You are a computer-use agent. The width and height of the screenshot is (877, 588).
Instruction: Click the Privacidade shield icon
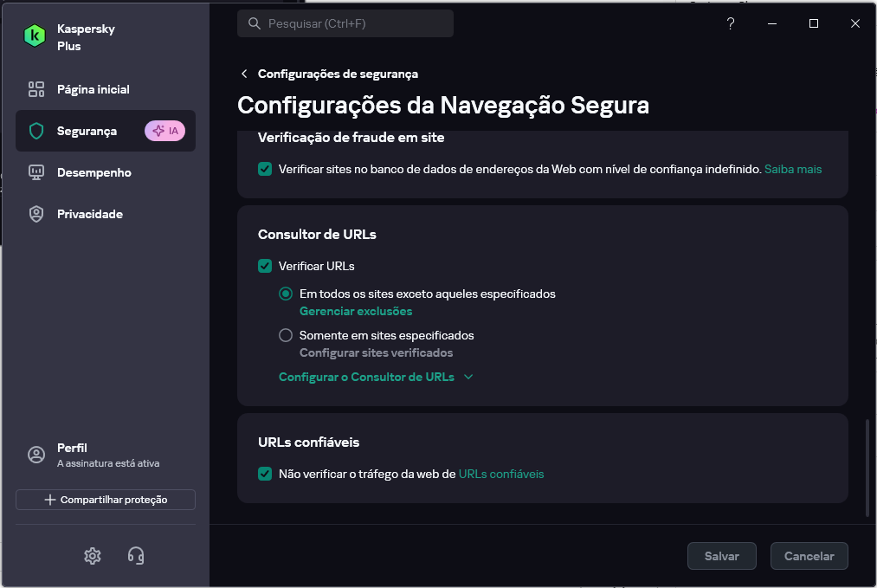coord(36,214)
